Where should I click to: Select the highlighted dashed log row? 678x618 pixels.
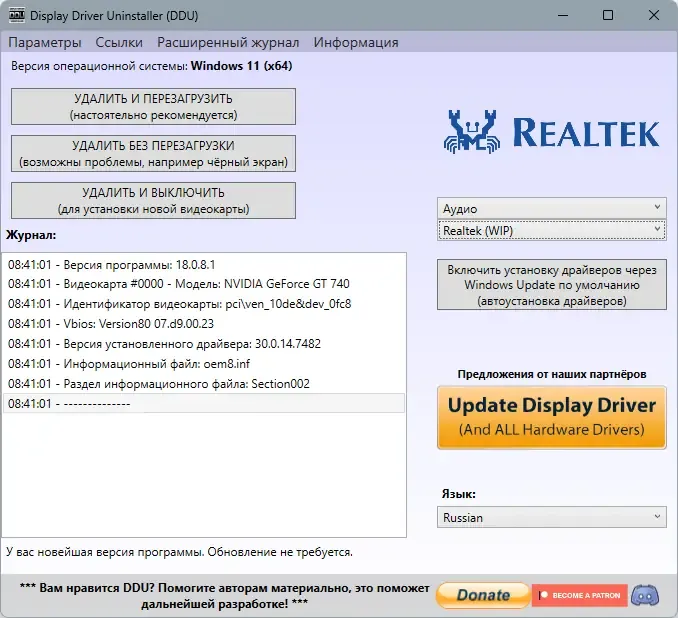click(x=204, y=403)
